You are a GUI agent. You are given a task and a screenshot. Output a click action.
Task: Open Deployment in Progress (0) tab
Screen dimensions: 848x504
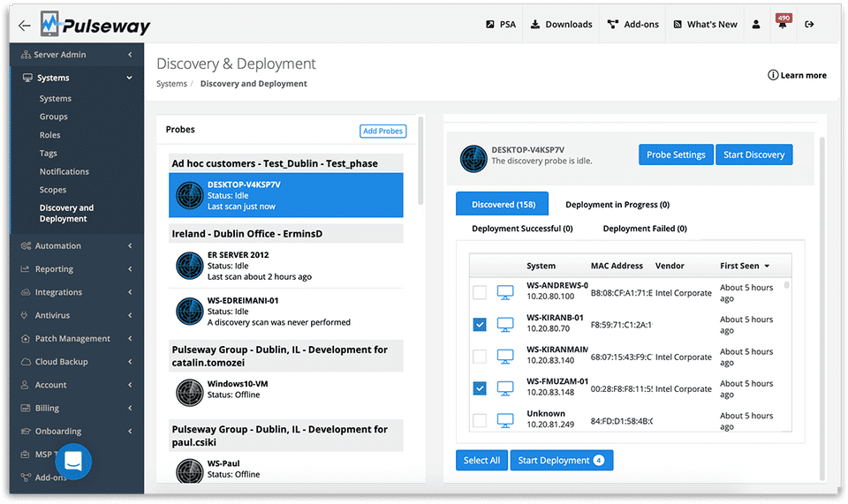pos(617,205)
